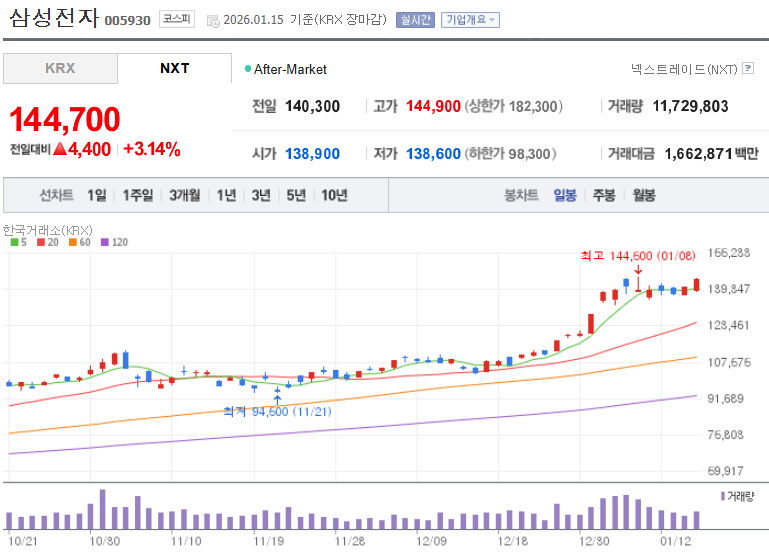This screenshot has width=769, height=559.
Task: Click the trading value 1,662,871 백만
Action: coord(712,153)
